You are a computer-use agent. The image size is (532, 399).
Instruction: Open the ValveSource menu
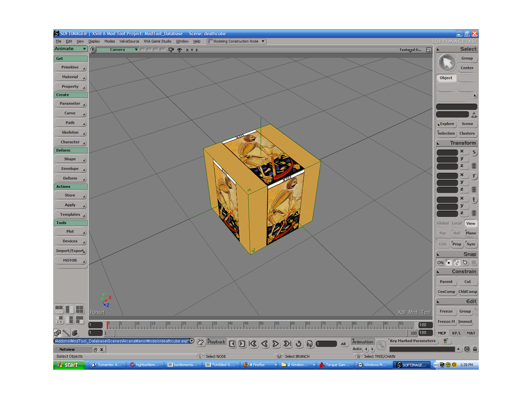tap(129, 41)
